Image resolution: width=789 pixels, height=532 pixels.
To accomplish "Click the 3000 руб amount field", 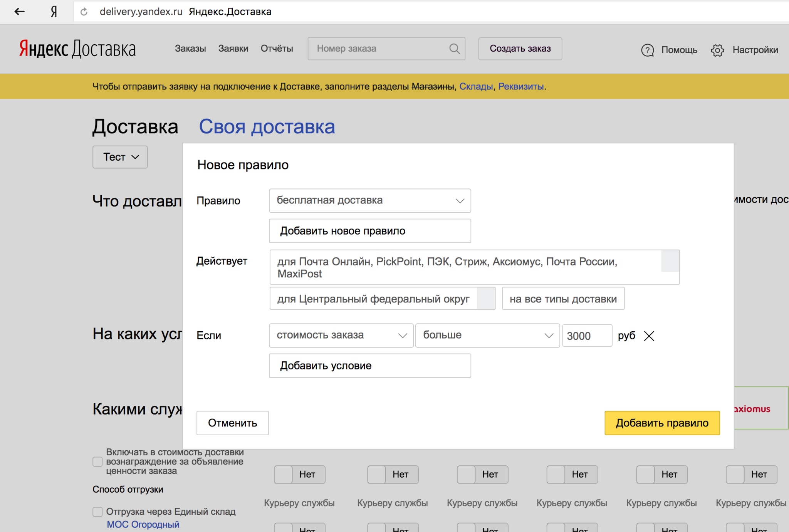I will point(587,336).
